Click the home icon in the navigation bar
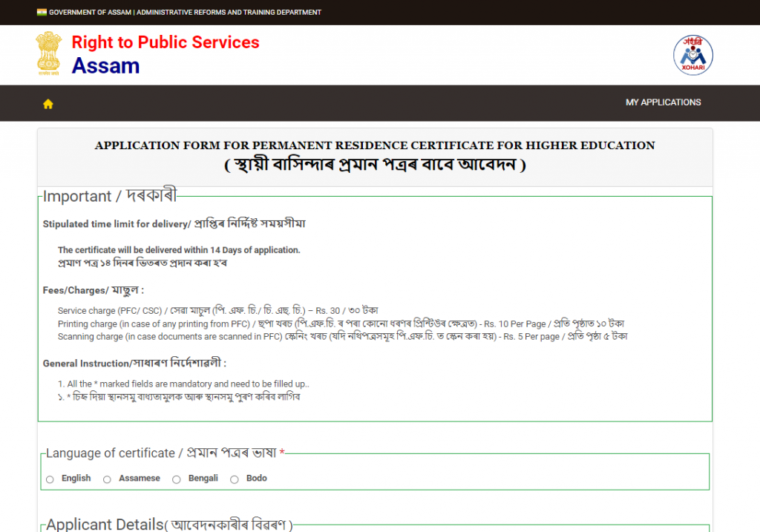The image size is (760, 532). click(x=47, y=103)
